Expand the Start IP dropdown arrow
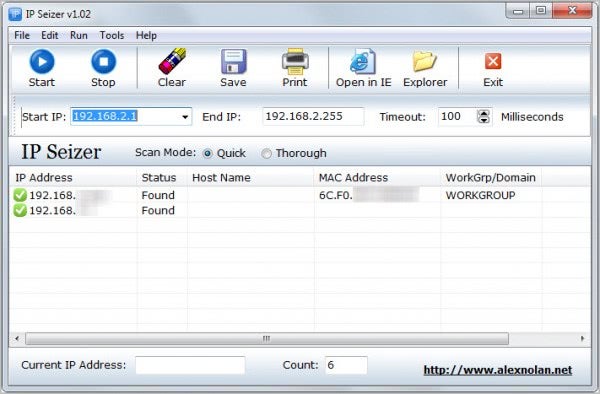The height and width of the screenshot is (394, 600). click(185, 117)
